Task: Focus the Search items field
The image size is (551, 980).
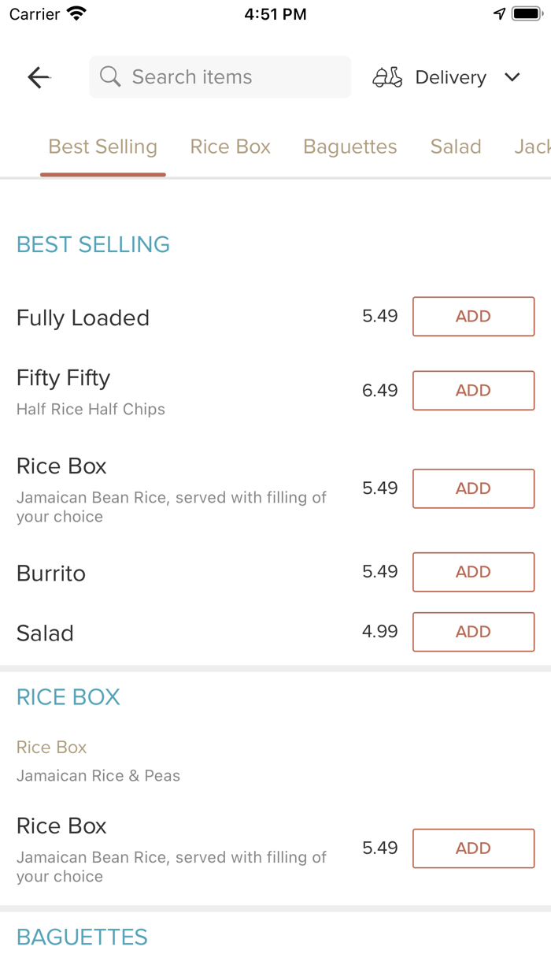Action: (220, 77)
